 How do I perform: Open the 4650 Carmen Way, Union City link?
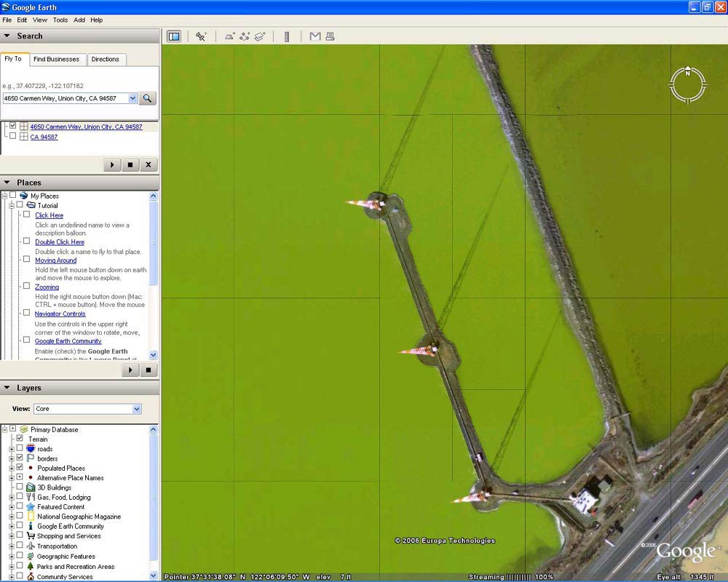[x=87, y=127]
